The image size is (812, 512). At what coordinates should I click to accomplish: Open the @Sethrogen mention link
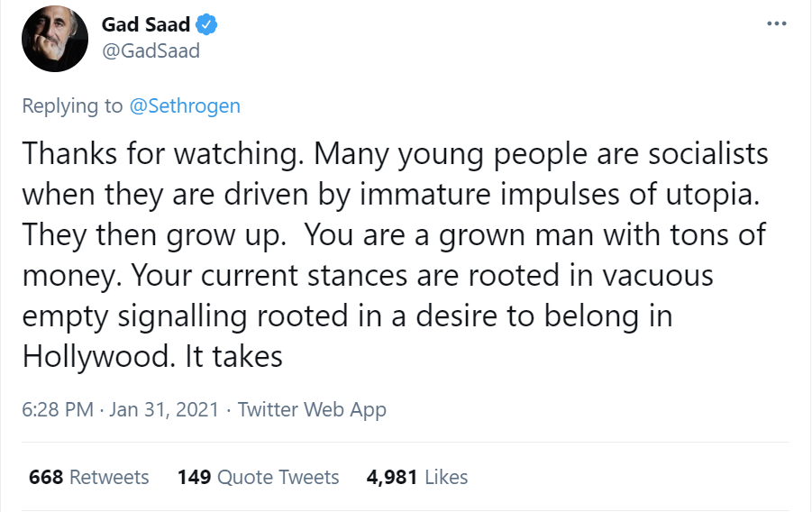[185, 105]
